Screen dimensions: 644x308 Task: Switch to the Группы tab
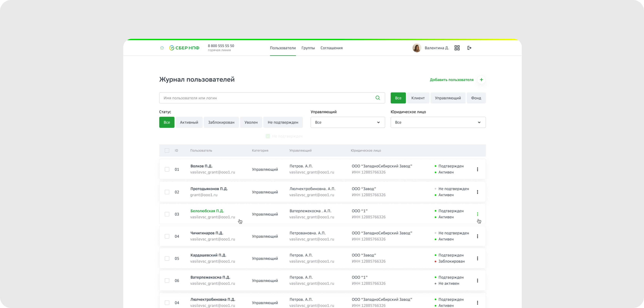pyautogui.click(x=308, y=48)
